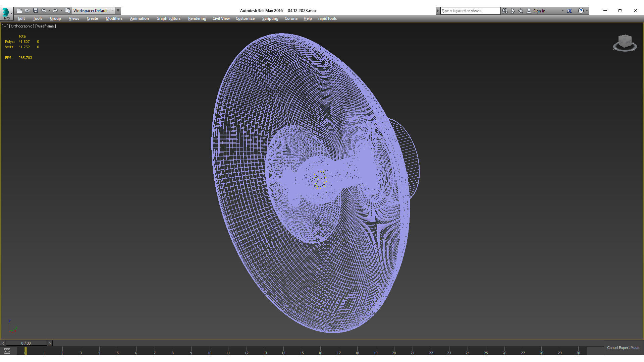The image size is (644, 362).
Task: Click Sign In link
Action: [539, 11]
